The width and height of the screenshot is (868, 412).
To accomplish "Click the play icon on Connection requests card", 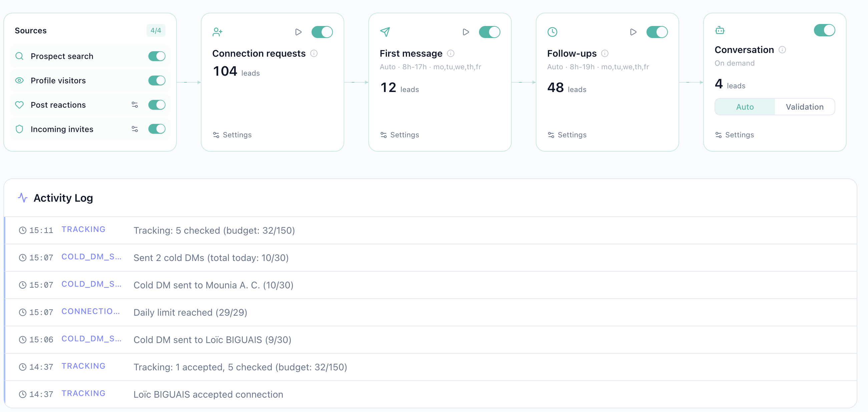I will (x=298, y=32).
